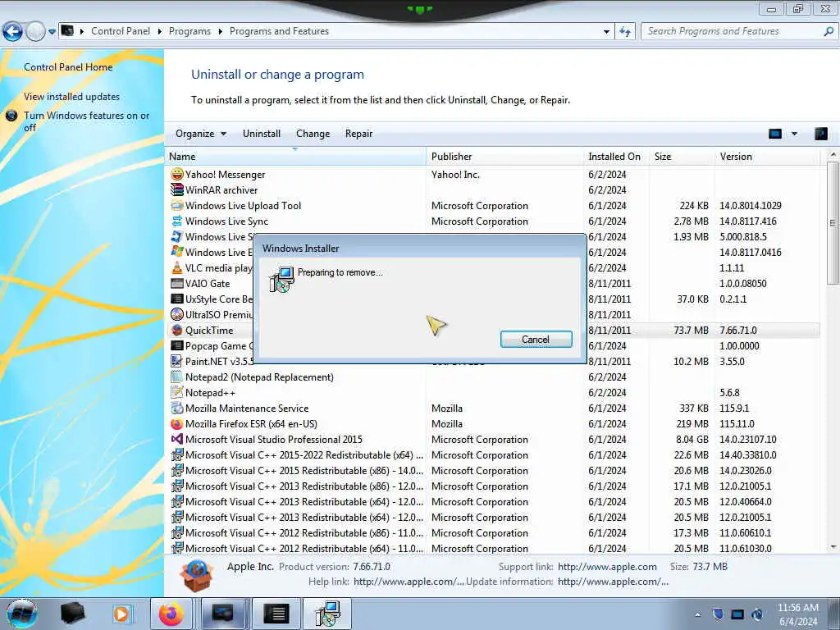Viewport: 840px width, 630px height.
Task: Click the Windows features shield icon
Action: click(x=11, y=115)
